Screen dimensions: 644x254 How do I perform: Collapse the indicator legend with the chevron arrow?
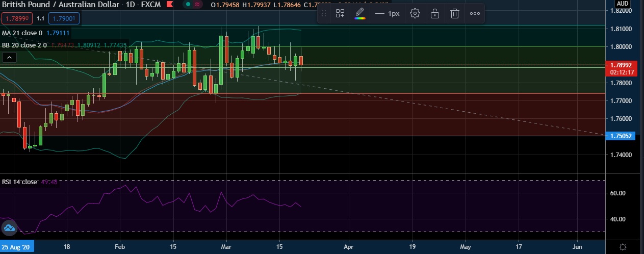[x=9, y=58]
